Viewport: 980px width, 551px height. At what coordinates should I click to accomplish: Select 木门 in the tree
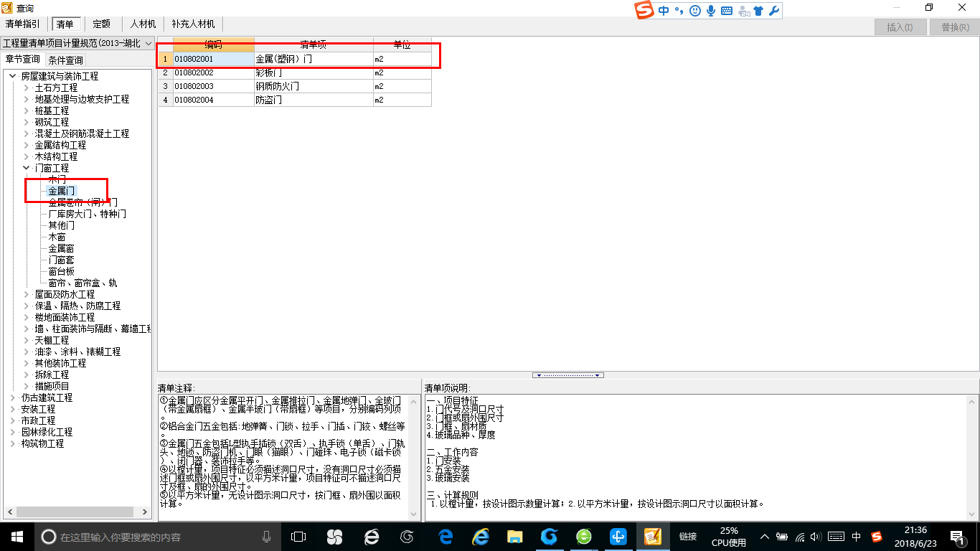point(57,179)
